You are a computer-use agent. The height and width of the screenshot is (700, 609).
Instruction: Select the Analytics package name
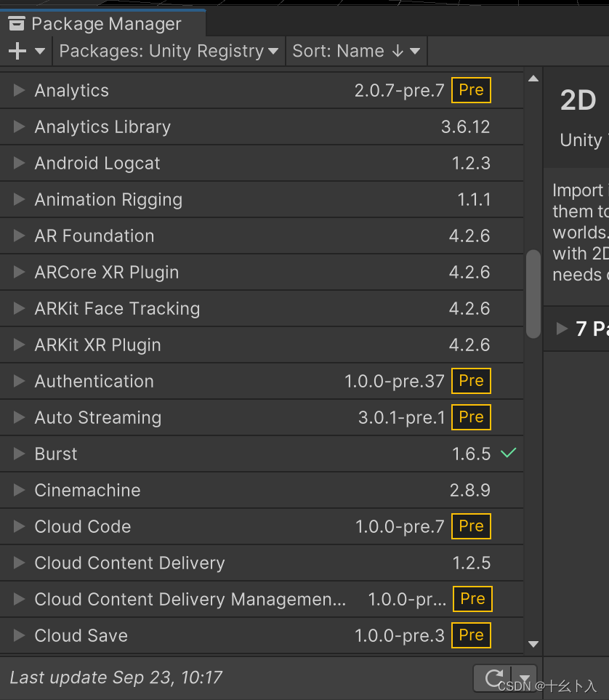tap(71, 91)
